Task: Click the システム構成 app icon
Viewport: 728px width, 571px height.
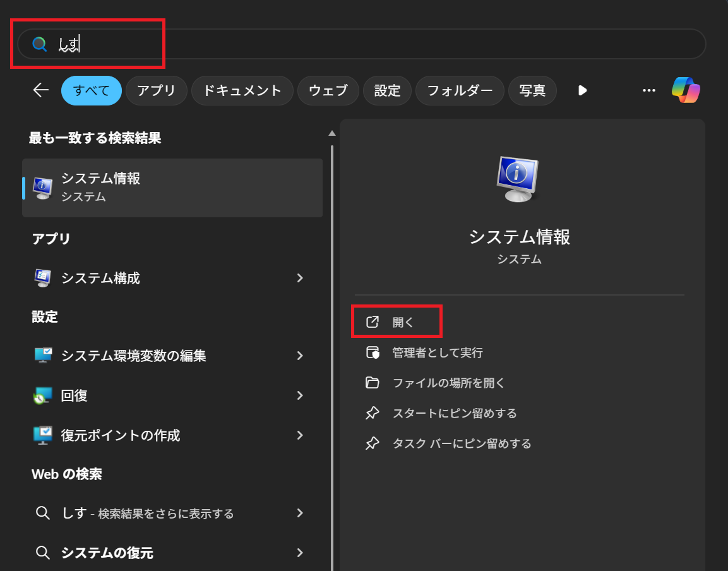Action: tap(43, 278)
